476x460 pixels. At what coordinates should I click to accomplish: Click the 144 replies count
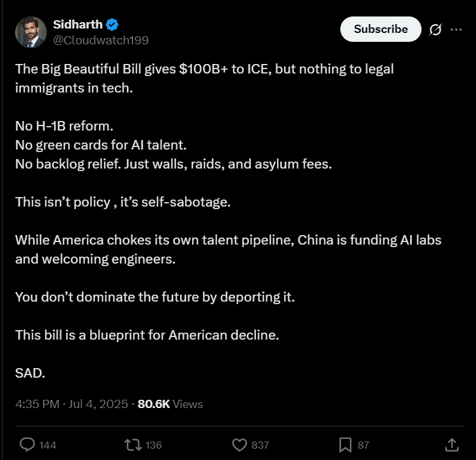[48, 445]
